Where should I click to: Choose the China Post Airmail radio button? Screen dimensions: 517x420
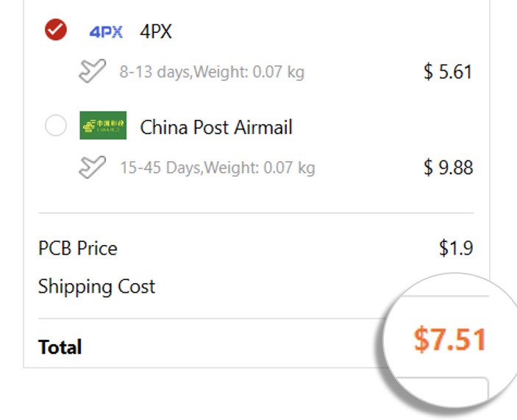(56, 127)
